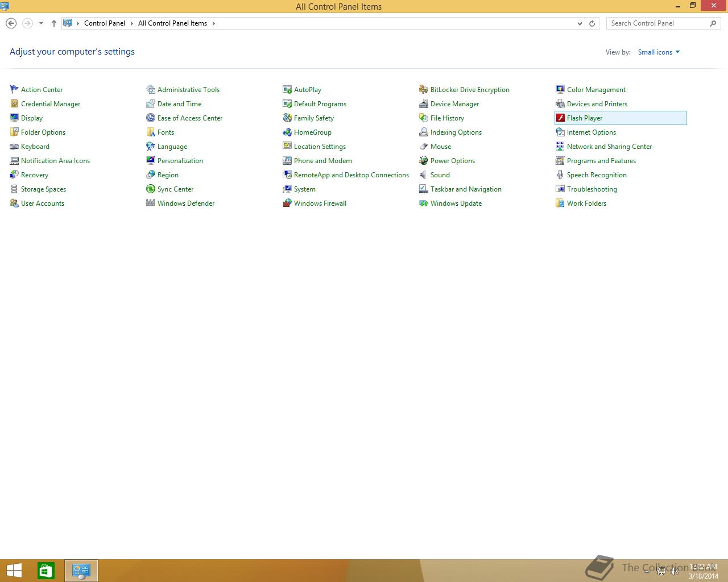Open the Windows Defender wall icon
The width and height of the screenshot is (728, 582).
[x=151, y=203]
